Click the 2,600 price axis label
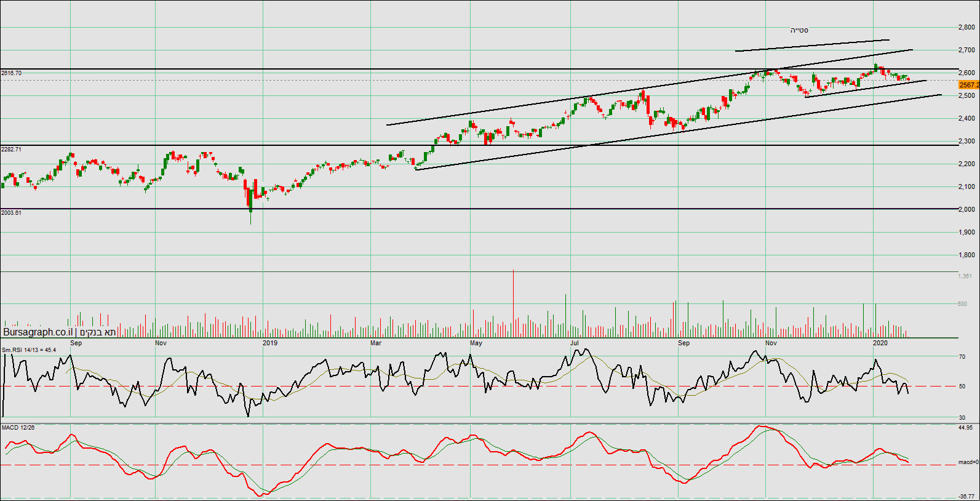The image size is (980, 501). click(x=966, y=73)
